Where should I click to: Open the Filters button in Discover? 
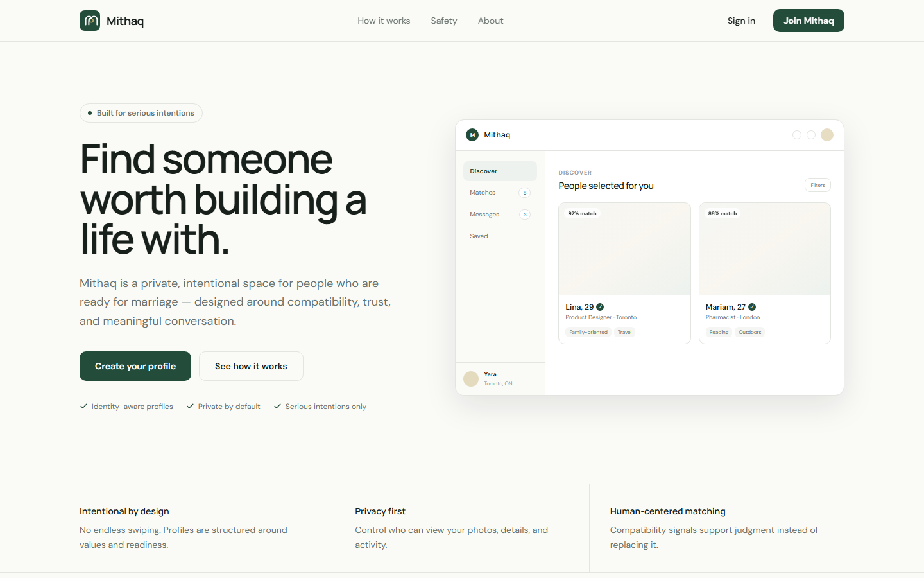click(817, 185)
